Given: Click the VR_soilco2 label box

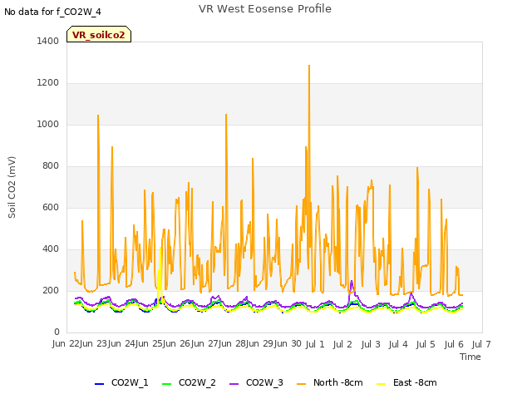Looking at the screenshot, I should tap(99, 34).
